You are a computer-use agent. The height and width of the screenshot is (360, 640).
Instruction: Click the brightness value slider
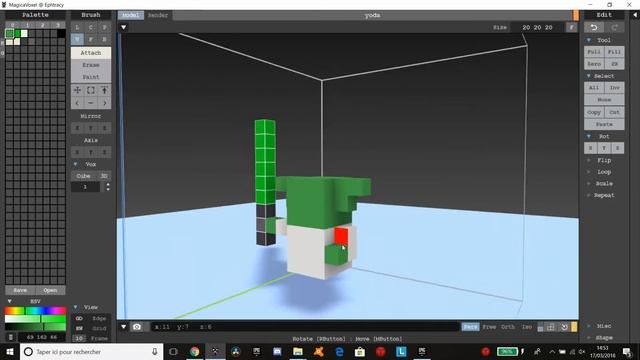[35, 327]
